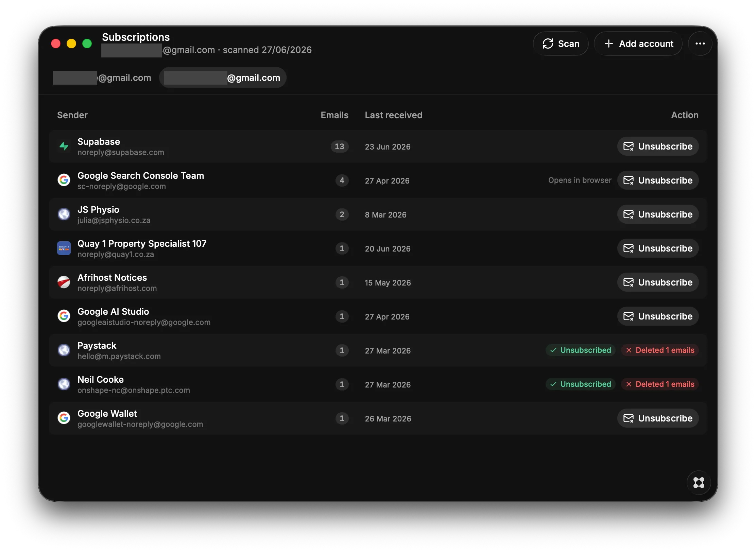
Task: Click the scanned 27/06/2026 subtitle text
Action: (267, 50)
